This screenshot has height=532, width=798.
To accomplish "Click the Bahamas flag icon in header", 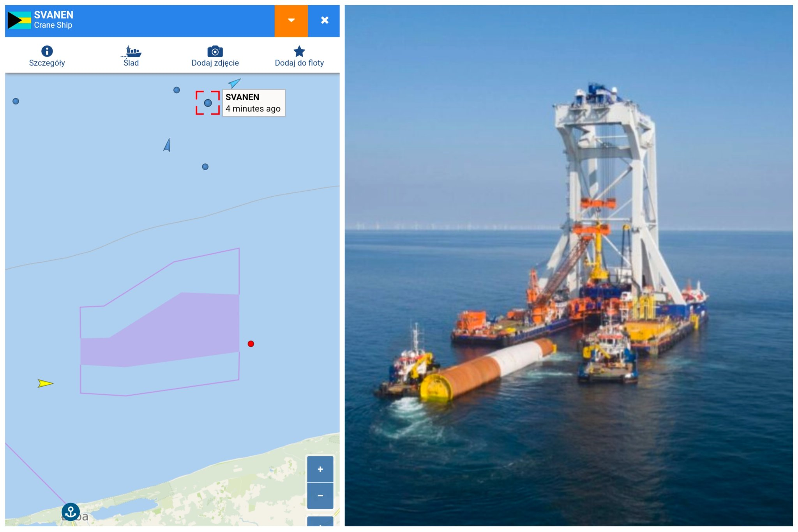I will tap(19, 21).
